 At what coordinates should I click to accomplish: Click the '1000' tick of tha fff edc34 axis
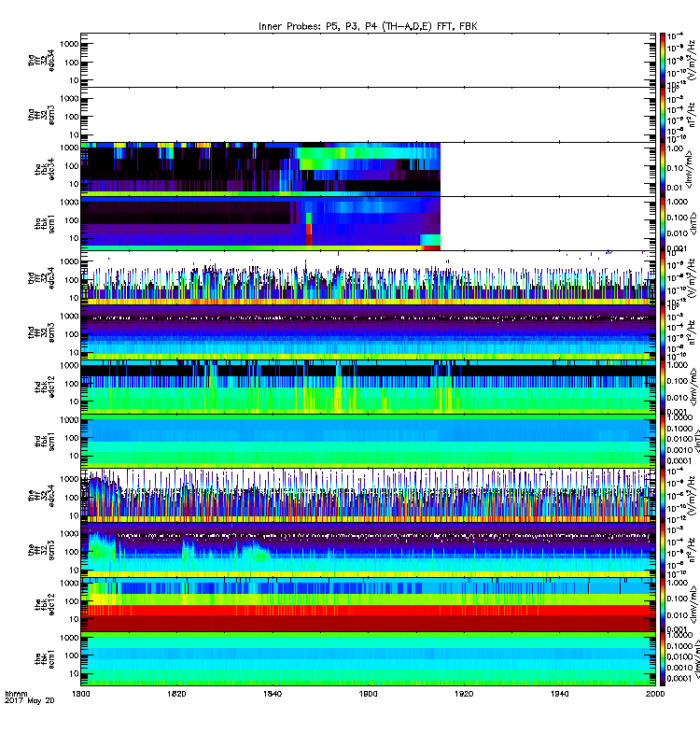pyautogui.click(x=69, y=44)
